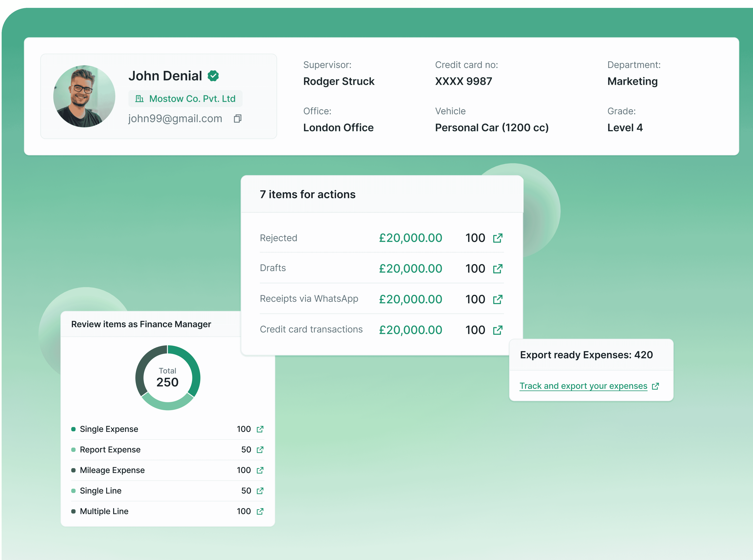Click John Denial's profile photo

(x=84, y=96)
